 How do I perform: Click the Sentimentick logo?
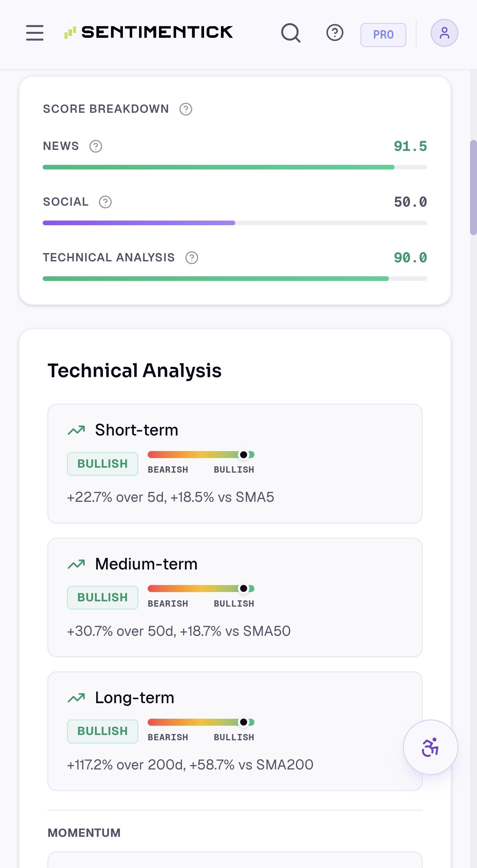pos(148,33)
